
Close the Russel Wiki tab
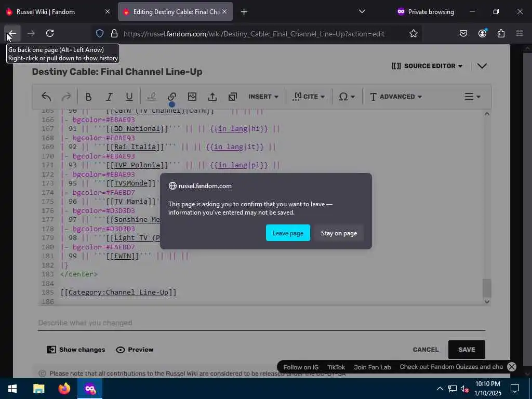[108, 11]
